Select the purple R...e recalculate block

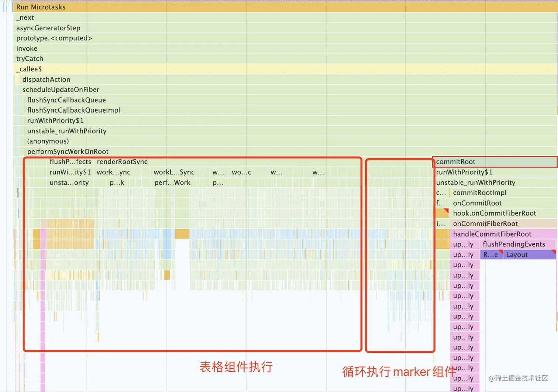[491, 255]
